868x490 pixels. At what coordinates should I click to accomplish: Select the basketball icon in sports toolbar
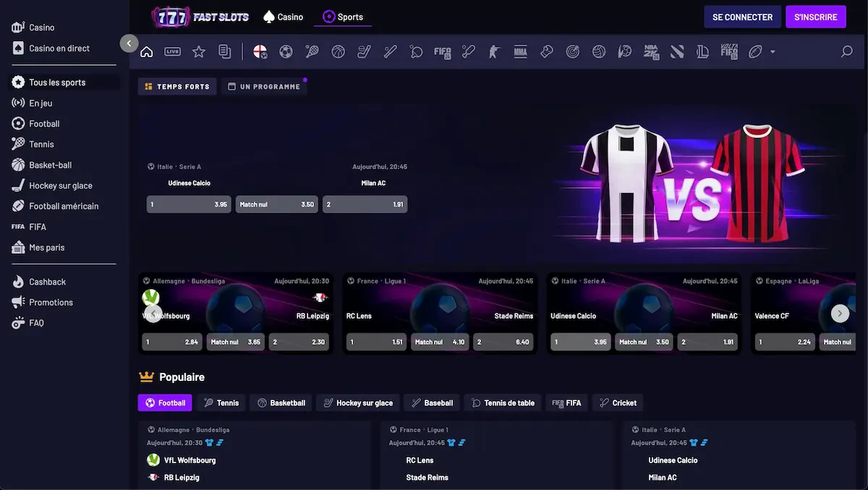[x=338, y=52]
